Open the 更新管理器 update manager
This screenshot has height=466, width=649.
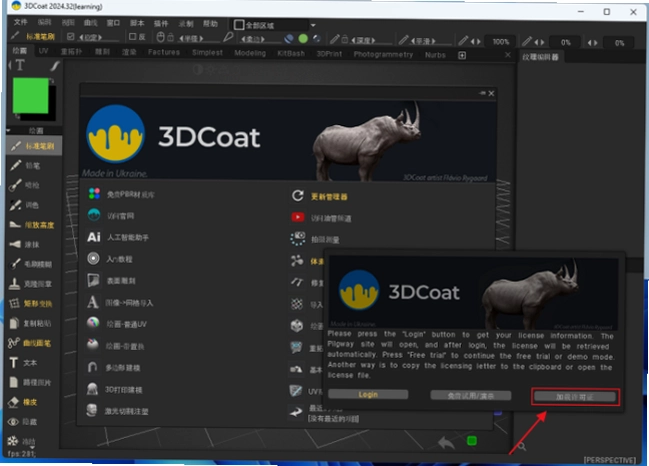320,196
